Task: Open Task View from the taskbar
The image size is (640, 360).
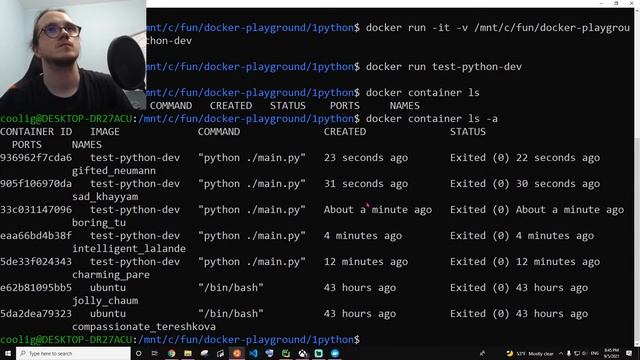Action: 155,353
